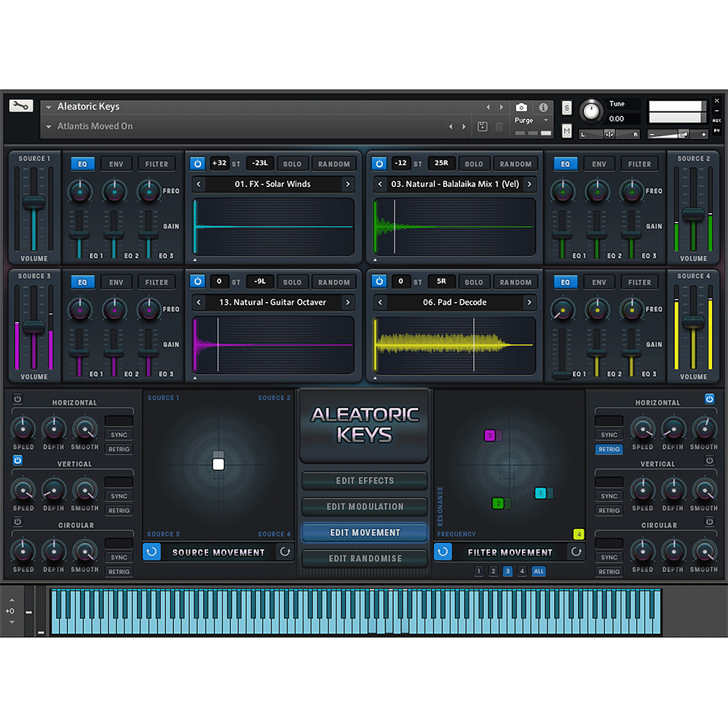Expand the Aleatoric Keys instrument dropdown
The image size is (728, 727).
click(48, 107)
